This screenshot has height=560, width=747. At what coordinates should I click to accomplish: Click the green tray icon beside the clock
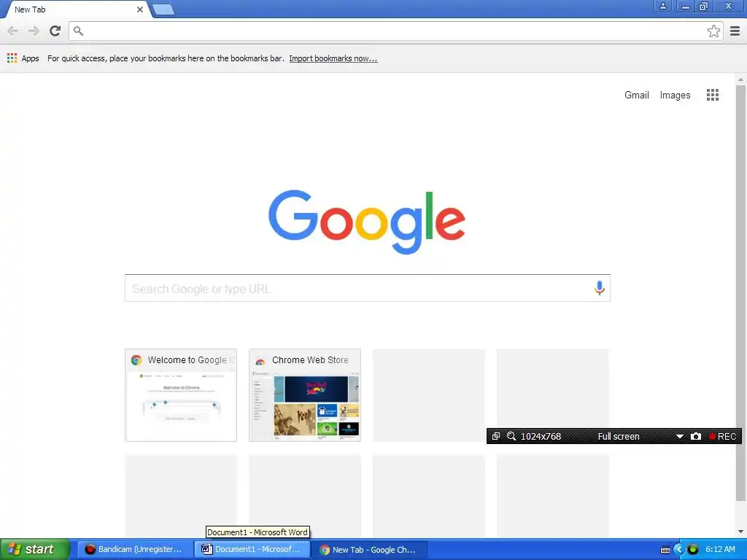click(693, 550)
